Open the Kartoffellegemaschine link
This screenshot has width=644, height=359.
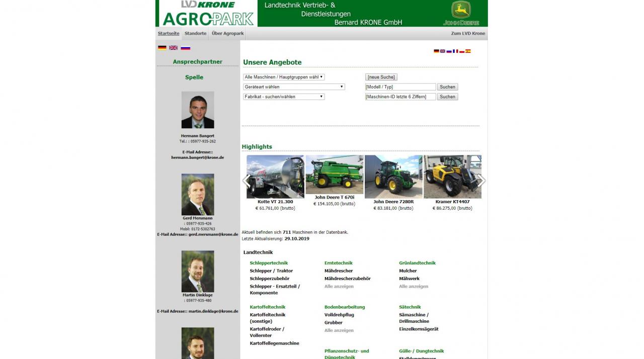(x=275, y=343)
